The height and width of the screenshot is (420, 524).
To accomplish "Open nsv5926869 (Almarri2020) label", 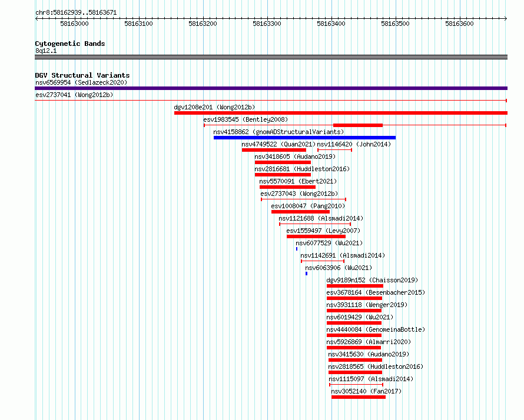I will coord(368,342).
